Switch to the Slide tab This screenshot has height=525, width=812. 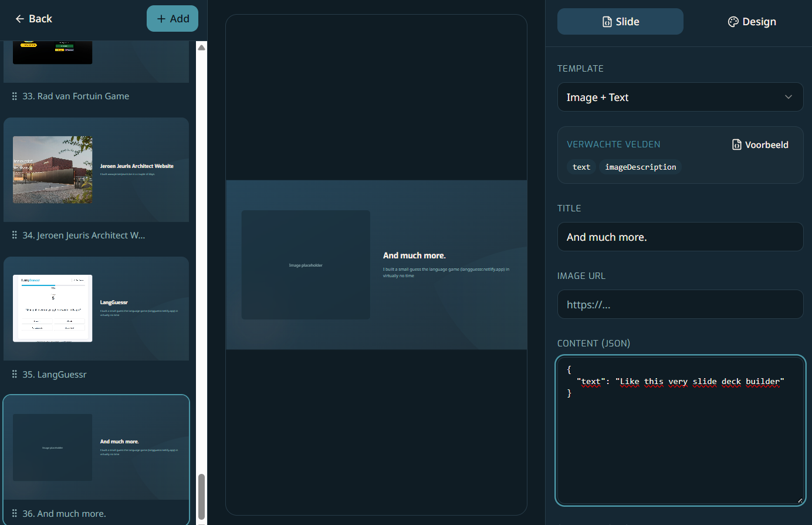(x=620, y=22)
